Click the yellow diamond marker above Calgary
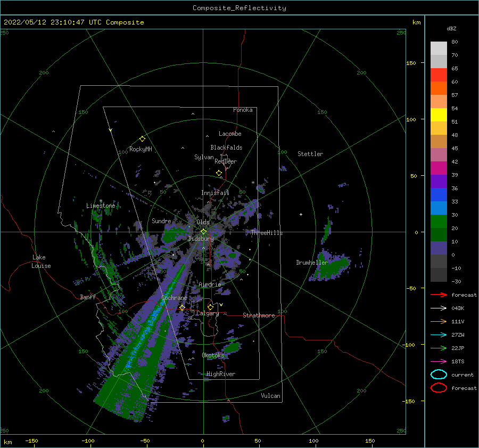 click(210, 307)
